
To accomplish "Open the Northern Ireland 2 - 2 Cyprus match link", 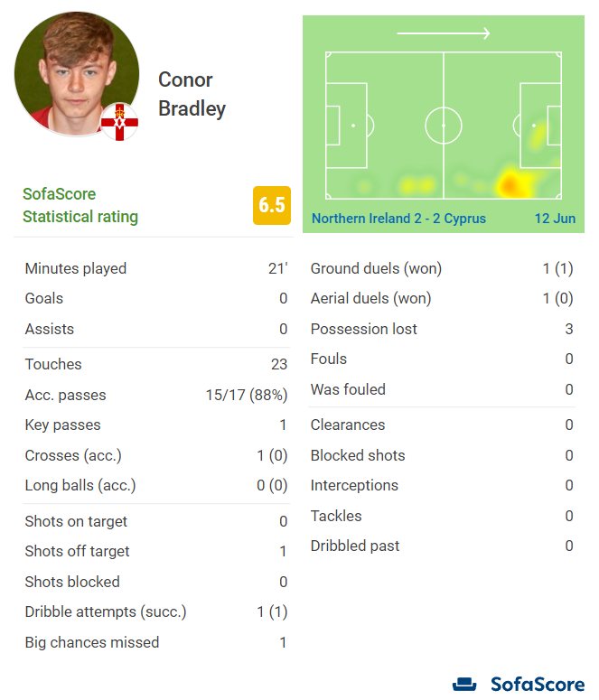I will coord(398,219).
